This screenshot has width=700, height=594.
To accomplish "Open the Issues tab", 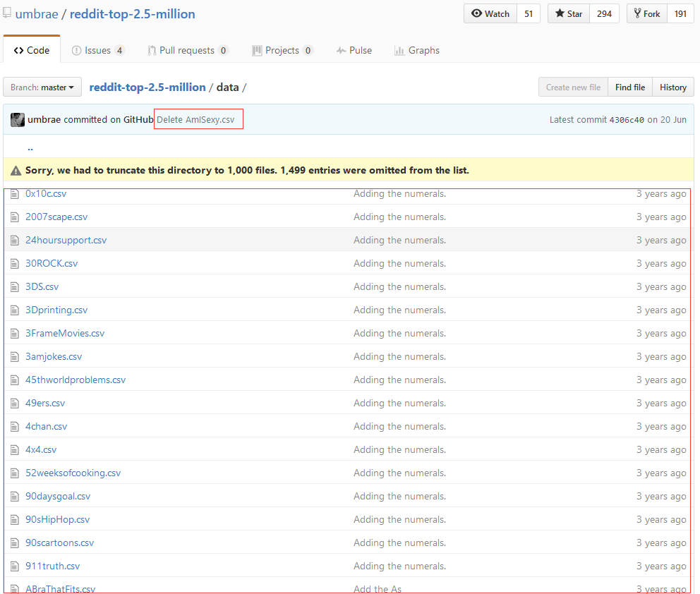I will click(x=98, y=50).
